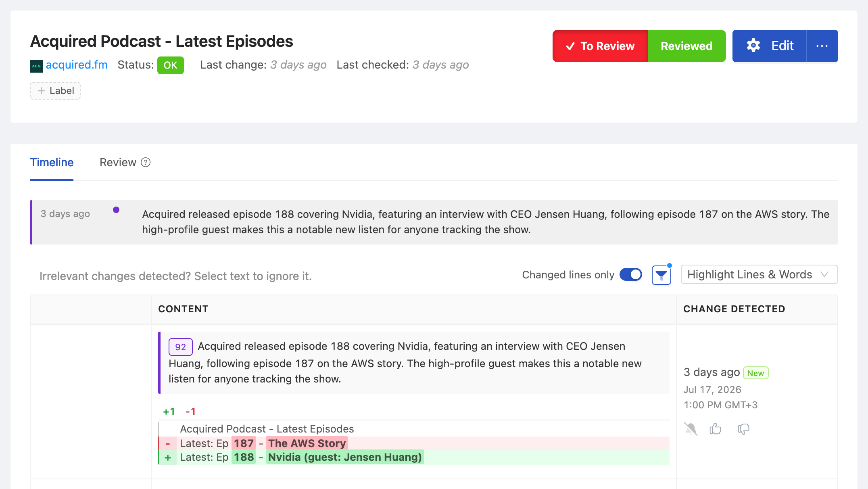Viewport: 868px width, 489px height.
Task: Click 'Acquired Podcast - Latest Episodes' diff line
Action: 267,429
